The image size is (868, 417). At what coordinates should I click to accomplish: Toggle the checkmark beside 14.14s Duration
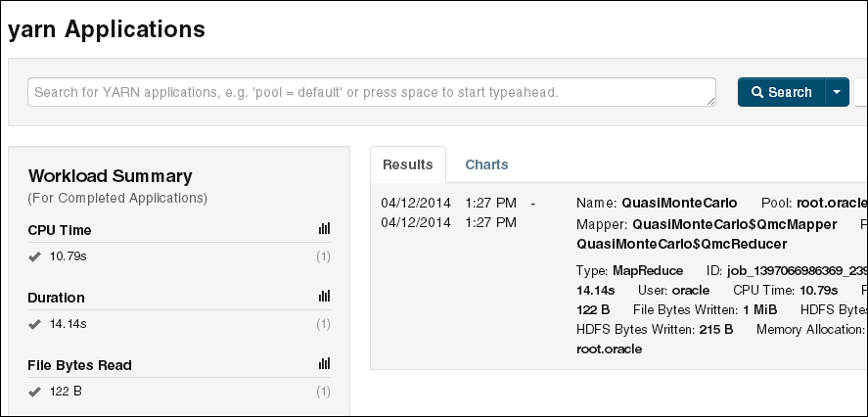[x=34, y=324]
